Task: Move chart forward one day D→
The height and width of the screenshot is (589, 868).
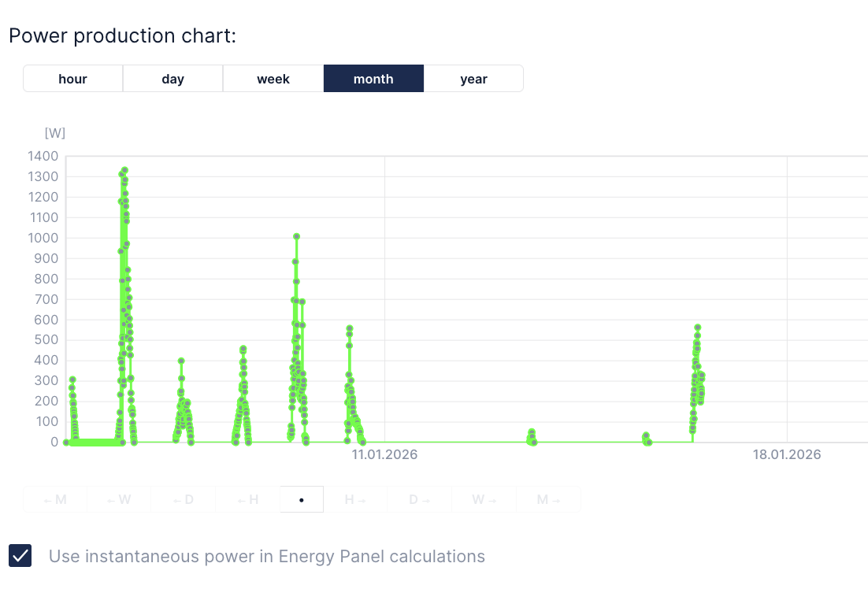Action: click(x=419, y=499)
